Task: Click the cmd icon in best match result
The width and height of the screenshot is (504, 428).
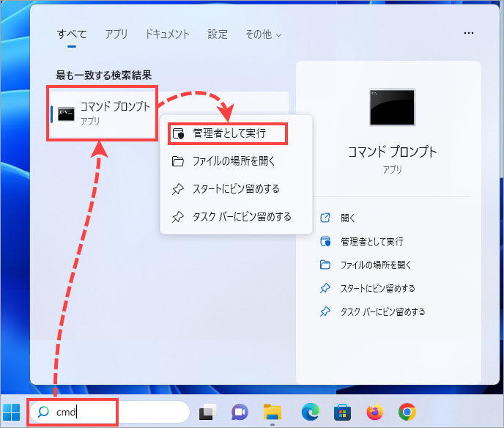Action: coord(66,114)
